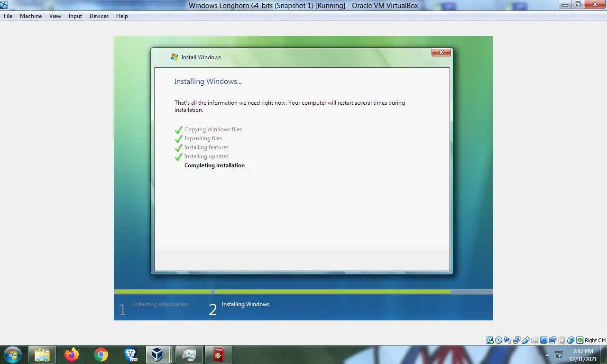Image resolution: width=607 pixels, height=364 pixels.
Task: Open the audio status indicator icon
Action: tap(507, 340)
